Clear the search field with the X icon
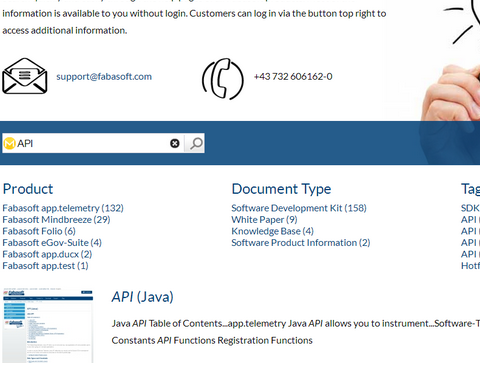Viewport: 480px width, 366px height. click(174, 143)
